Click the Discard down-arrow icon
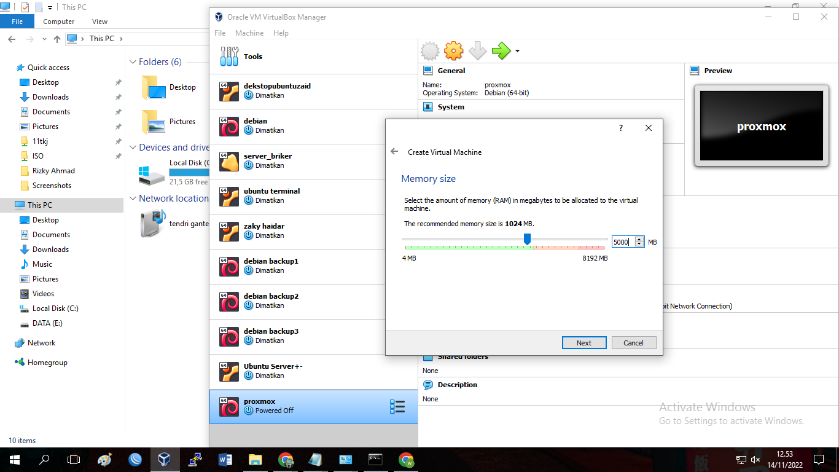The image size is (839, 472). pos(477,51)
